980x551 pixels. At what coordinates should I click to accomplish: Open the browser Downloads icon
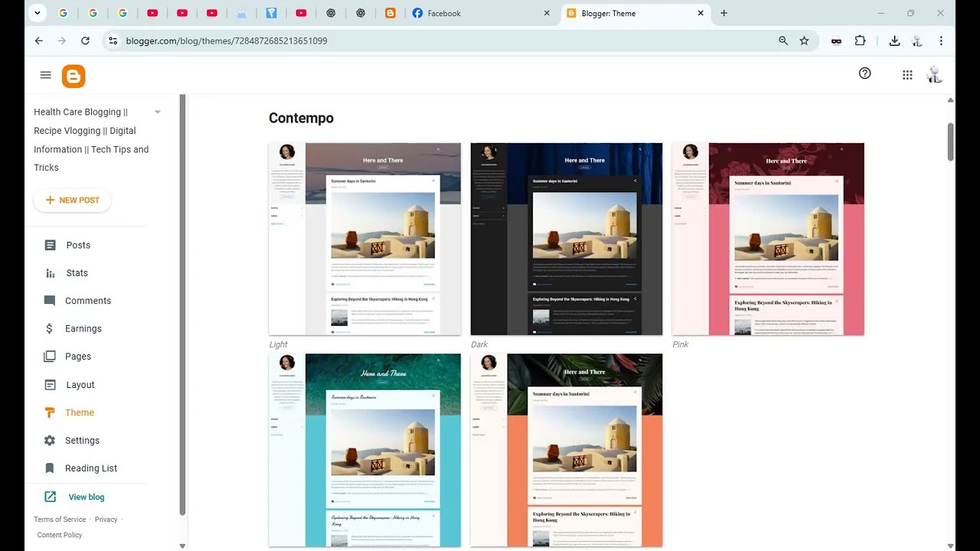coord(894,41)
